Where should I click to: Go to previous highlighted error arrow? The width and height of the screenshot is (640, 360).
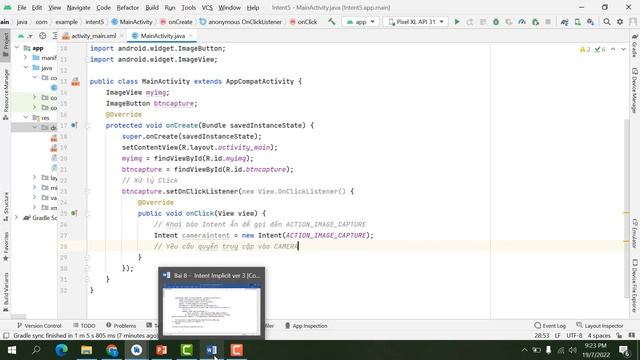pos(613,49)
